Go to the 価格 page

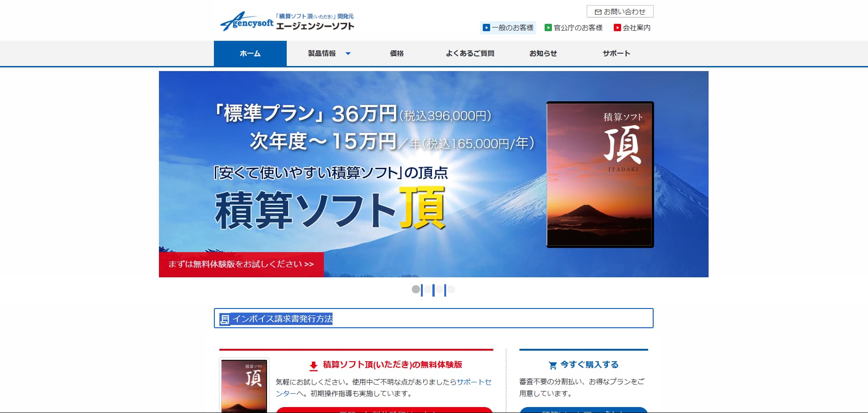pos(397,54)
